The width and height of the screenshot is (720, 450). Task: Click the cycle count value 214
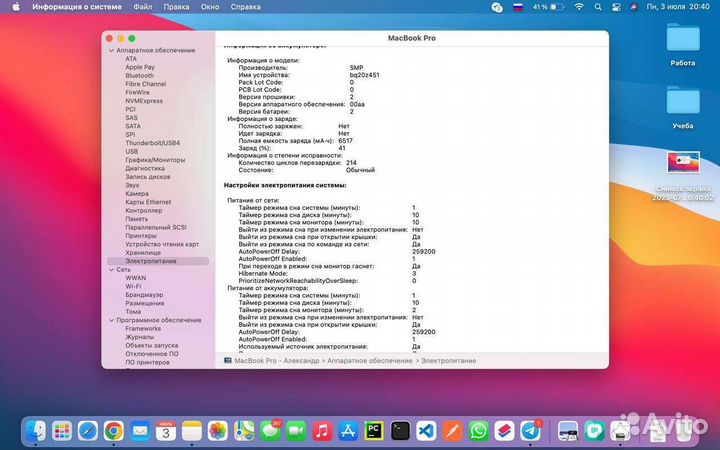[x=351, y=163]
